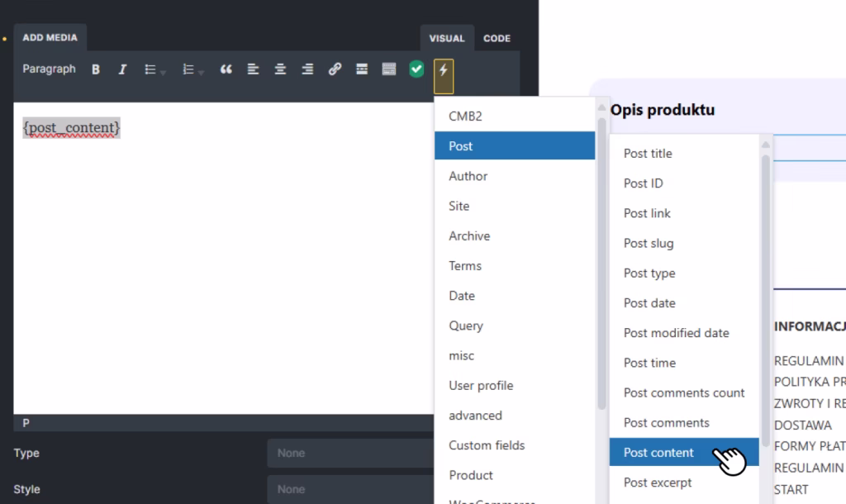This screenshot has height=504, width=846.
Task: Click the green checkmark shield icon
Action: point(416,70)
